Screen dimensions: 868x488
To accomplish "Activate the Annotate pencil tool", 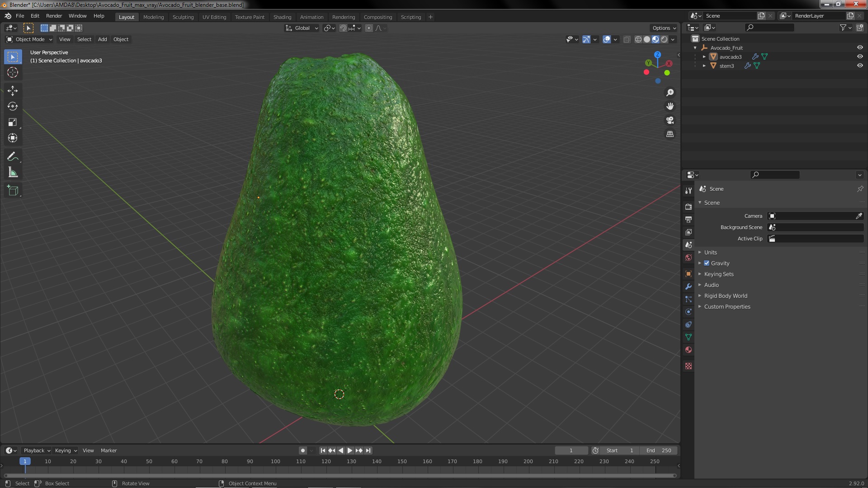I will (x=13, y=157).
